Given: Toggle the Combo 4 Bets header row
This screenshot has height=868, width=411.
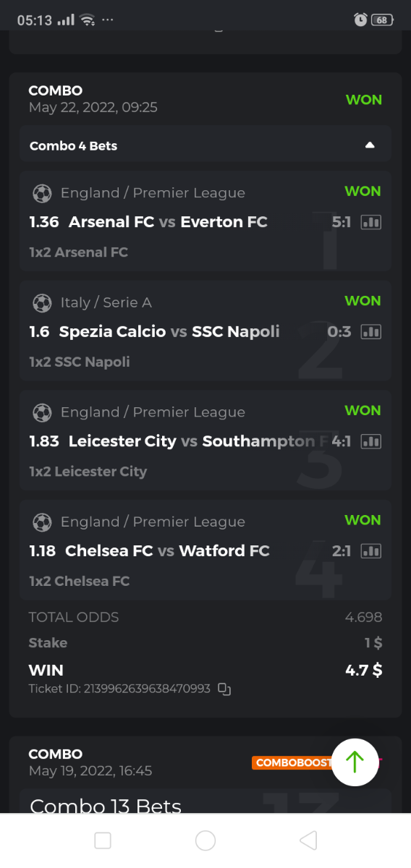Looking at the screenshot, I should point(205,145).
